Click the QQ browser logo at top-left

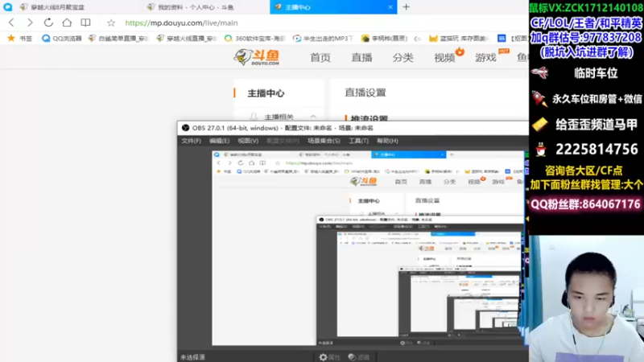[x=8, y=7]
